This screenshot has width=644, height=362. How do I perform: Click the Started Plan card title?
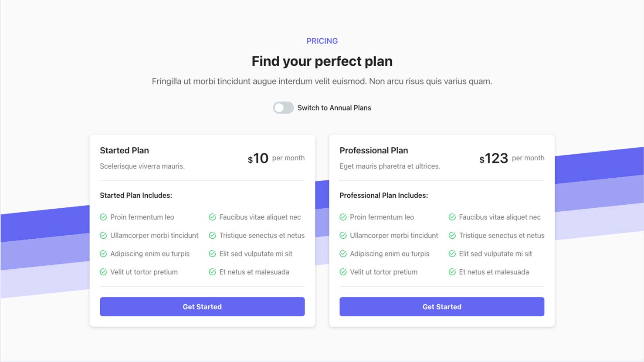click(x=124, y=150)
